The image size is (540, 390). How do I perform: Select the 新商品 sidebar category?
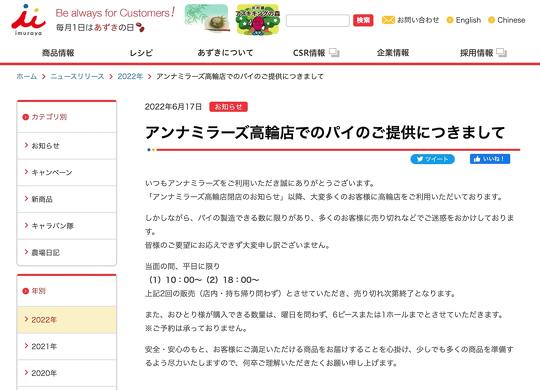(x=66, y=199)
